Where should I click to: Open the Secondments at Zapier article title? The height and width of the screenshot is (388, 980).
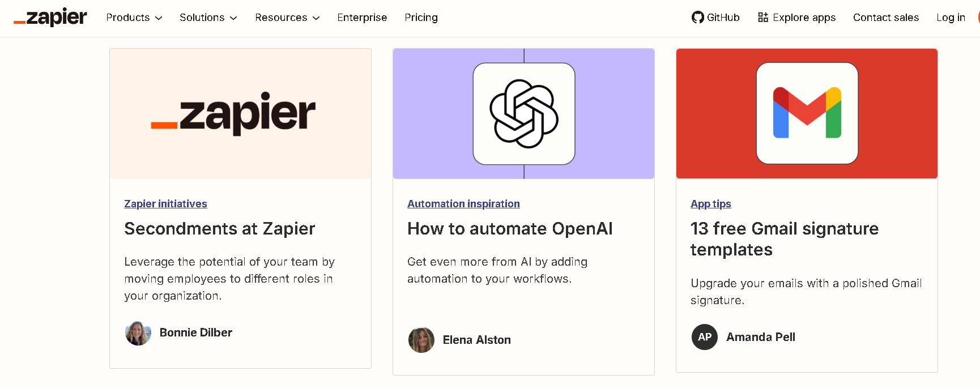pyautogui.click(x=219, y=229)
